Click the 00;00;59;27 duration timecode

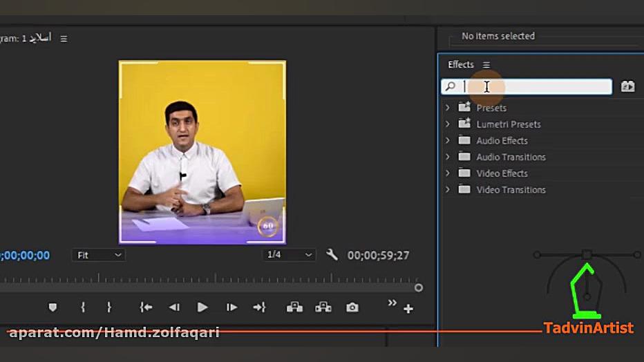[378, 256]
